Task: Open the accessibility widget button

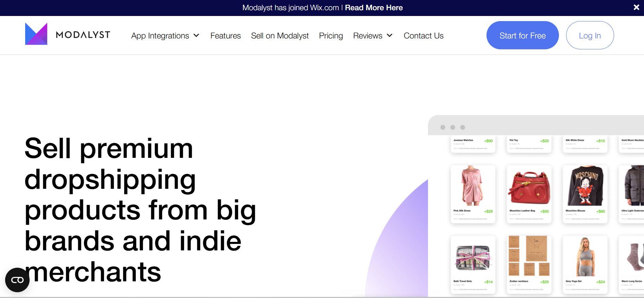Action: (x=17, y=280)
